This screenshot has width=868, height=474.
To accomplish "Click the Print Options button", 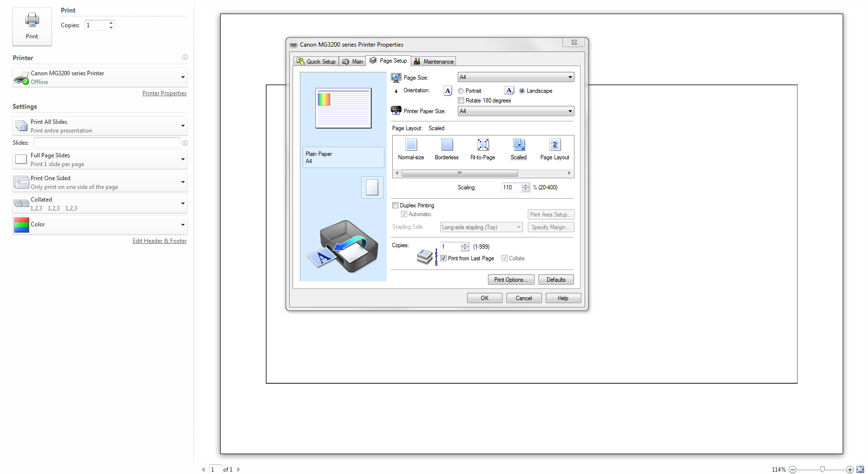I will coord(511,280).
